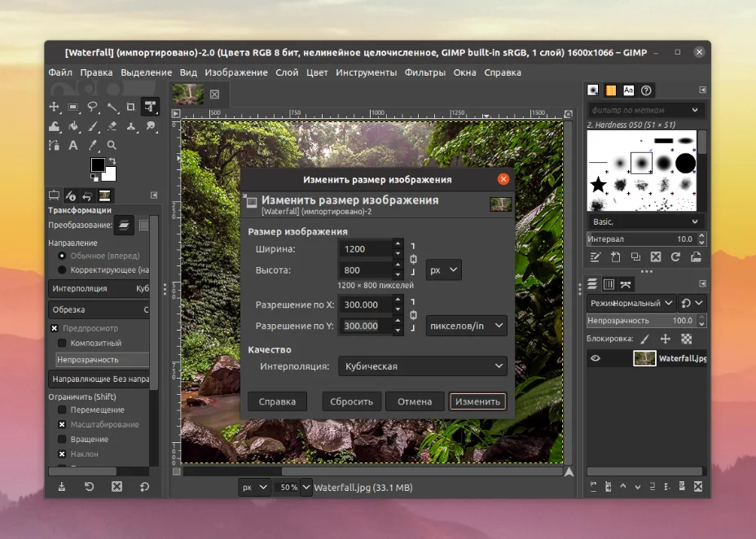Open the Интерполяция dropdown showing Кубическая
The height and width of the screenshot is (539, 756).
(422, 366)
